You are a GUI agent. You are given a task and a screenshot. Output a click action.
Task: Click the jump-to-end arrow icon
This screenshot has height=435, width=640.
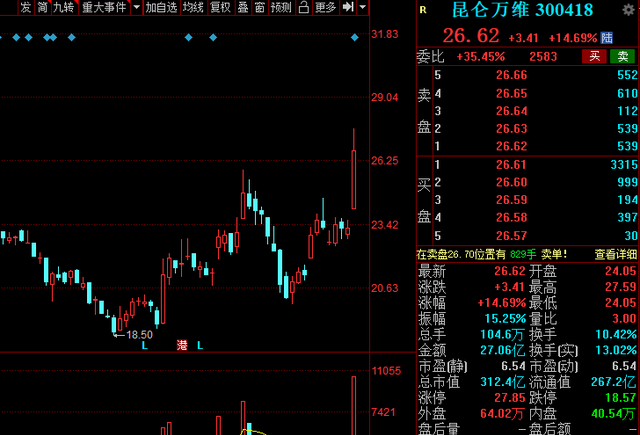[x=348, y=7]
